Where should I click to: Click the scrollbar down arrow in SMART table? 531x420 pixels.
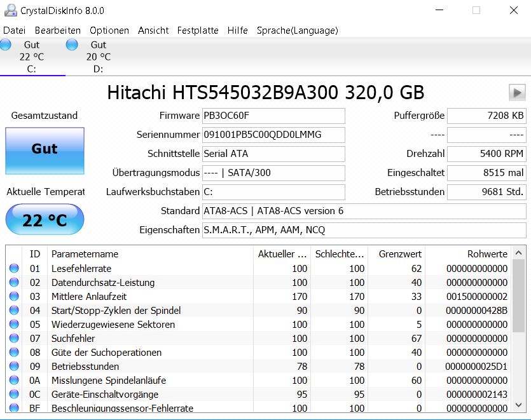tap(518, 405)
